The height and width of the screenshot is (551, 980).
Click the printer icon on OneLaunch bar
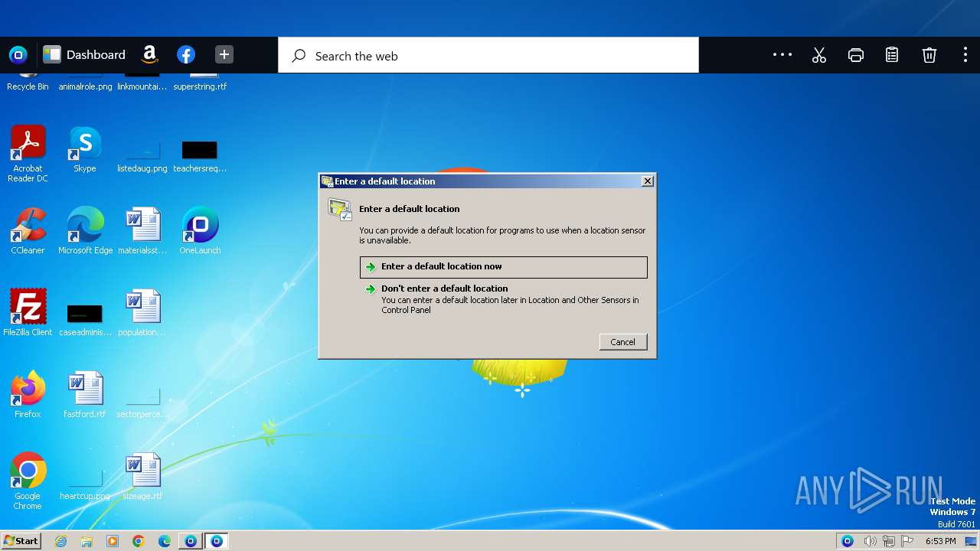[x=856, y=55]
